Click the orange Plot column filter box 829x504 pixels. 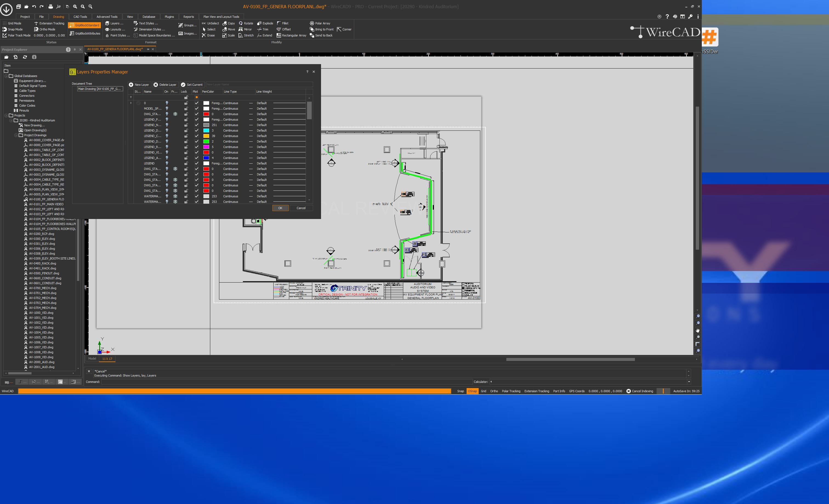click(197, 97)
